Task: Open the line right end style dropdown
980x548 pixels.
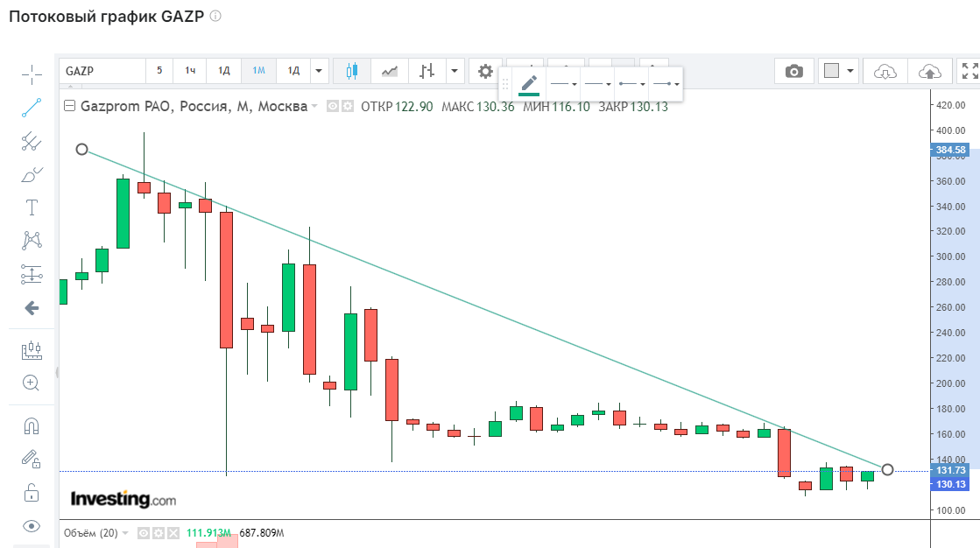Action: [x=665, y=84]
